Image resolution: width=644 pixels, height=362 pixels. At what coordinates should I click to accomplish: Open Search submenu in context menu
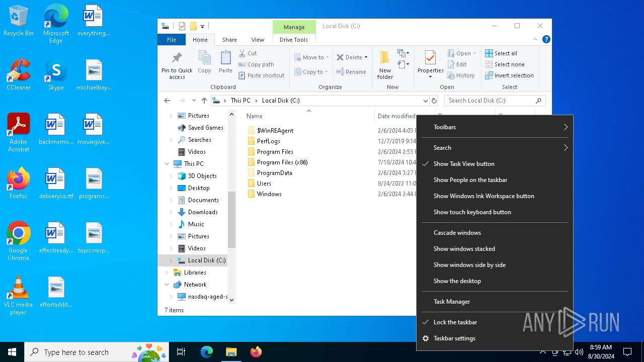point(495,148)
